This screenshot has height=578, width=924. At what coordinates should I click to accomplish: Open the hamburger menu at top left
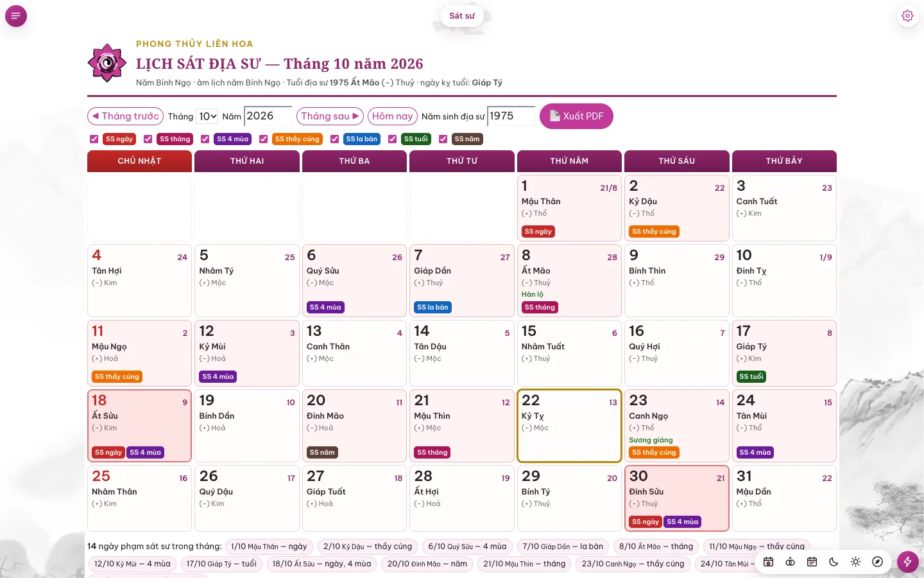(x=16, y=15)
